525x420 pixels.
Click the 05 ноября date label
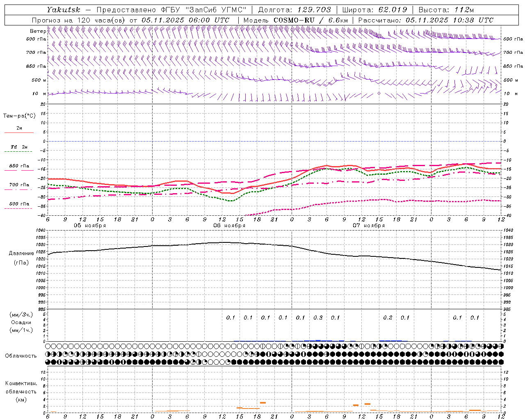(x=90, y=226)
